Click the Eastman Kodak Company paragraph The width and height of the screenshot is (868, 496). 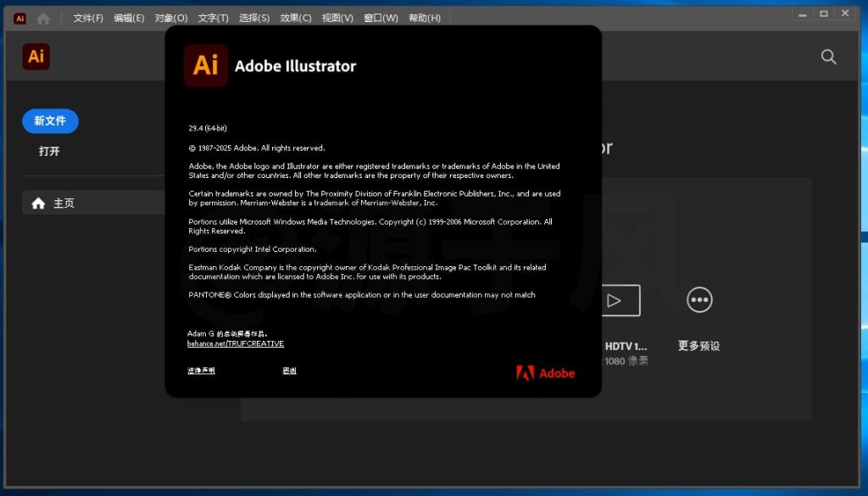pos(368,272)
